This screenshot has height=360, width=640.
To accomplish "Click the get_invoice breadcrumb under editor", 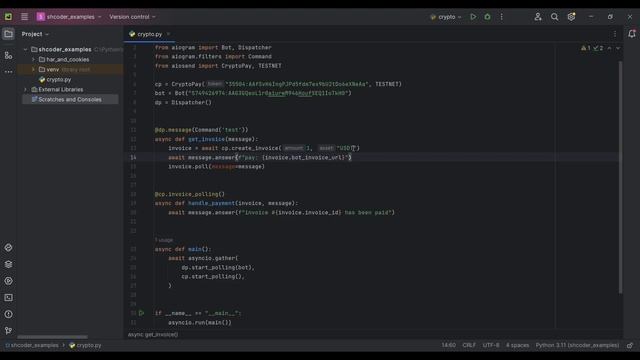I will point(153,334).
